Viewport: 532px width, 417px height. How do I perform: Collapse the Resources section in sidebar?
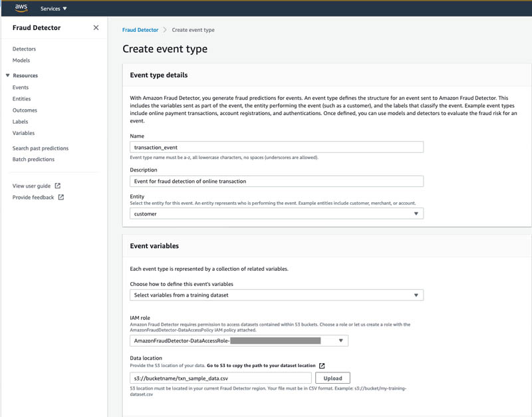[x=7, y=75]
